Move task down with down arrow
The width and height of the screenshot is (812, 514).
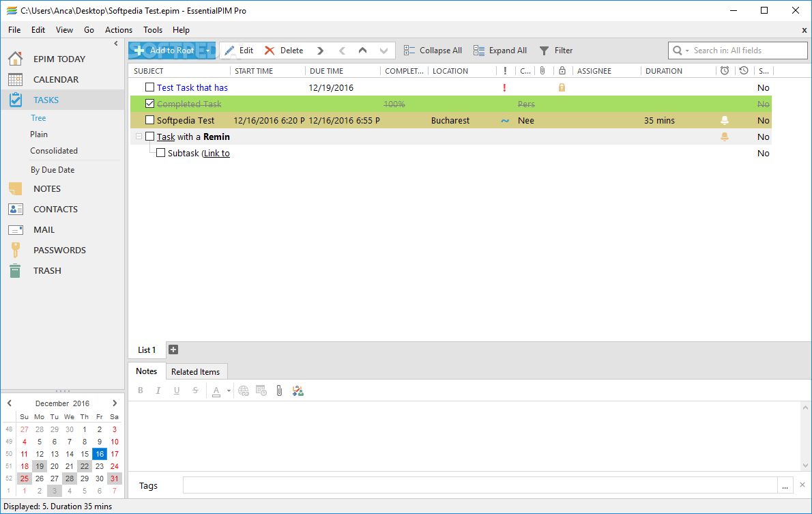pyautogui.click(x=383, y=51)
